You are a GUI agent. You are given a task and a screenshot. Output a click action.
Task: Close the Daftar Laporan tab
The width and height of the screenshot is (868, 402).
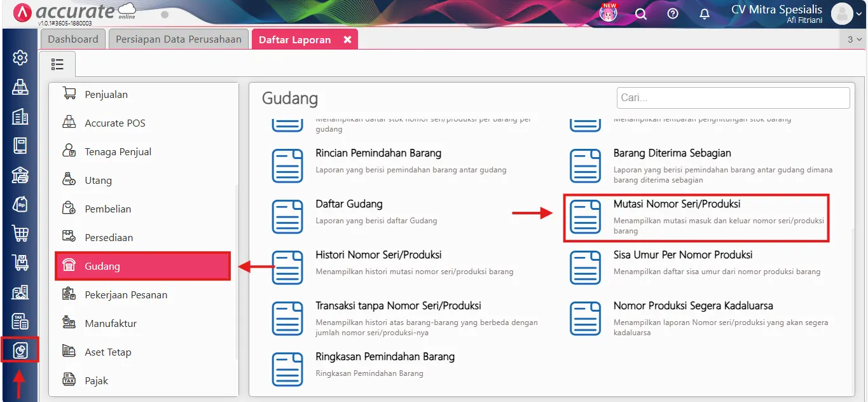pyautogui.click(x=347, y=39)
